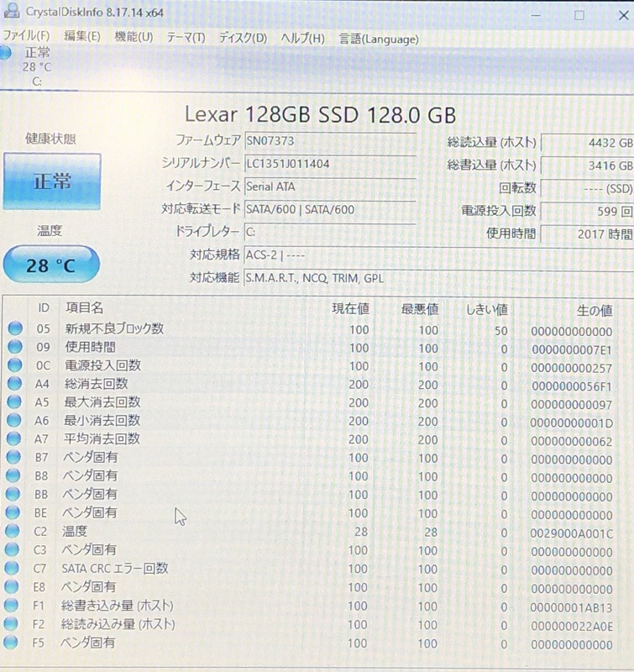Click status icon for row A4 総消去回数
The height and width of the screenshot is (672, 634).
14,383
